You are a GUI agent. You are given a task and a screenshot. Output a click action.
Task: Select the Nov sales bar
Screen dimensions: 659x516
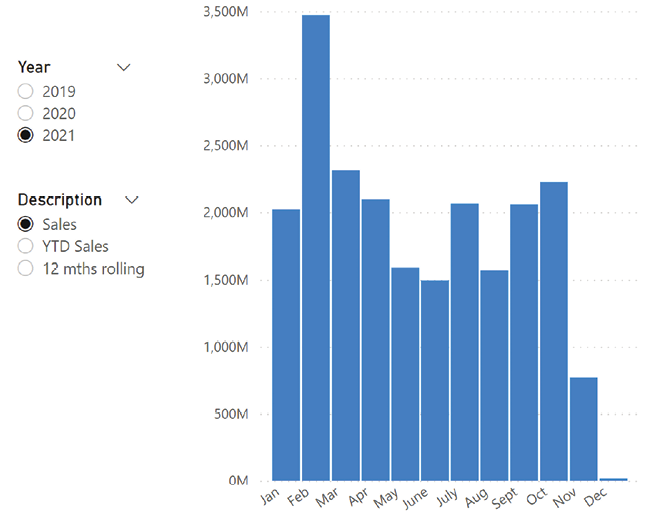(x=584, y=429)
